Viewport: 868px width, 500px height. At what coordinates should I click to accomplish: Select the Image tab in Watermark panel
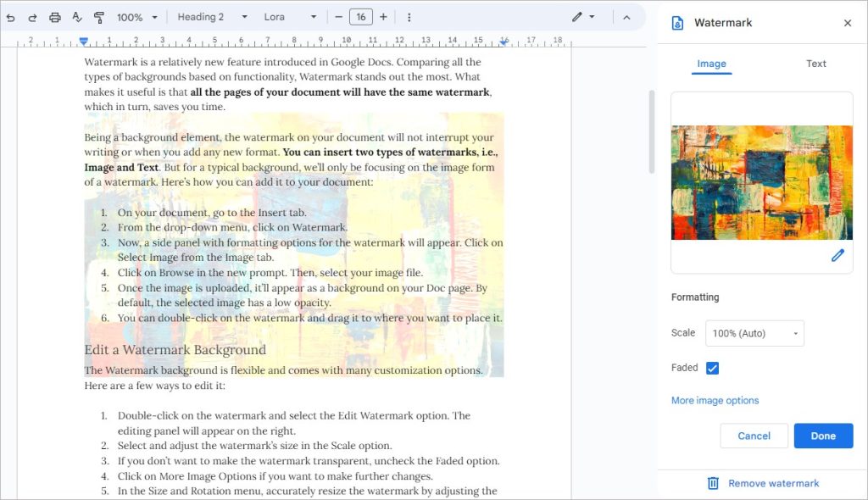pos(711,64)
